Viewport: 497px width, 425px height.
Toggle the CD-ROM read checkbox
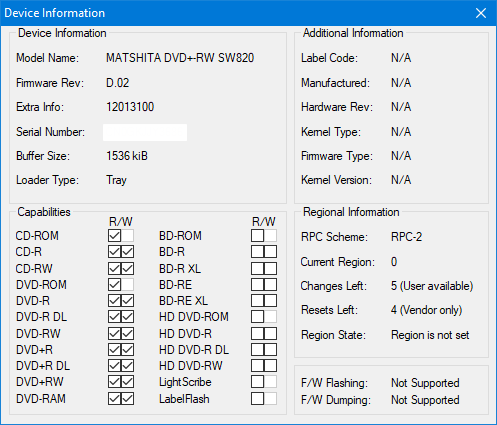114,236
